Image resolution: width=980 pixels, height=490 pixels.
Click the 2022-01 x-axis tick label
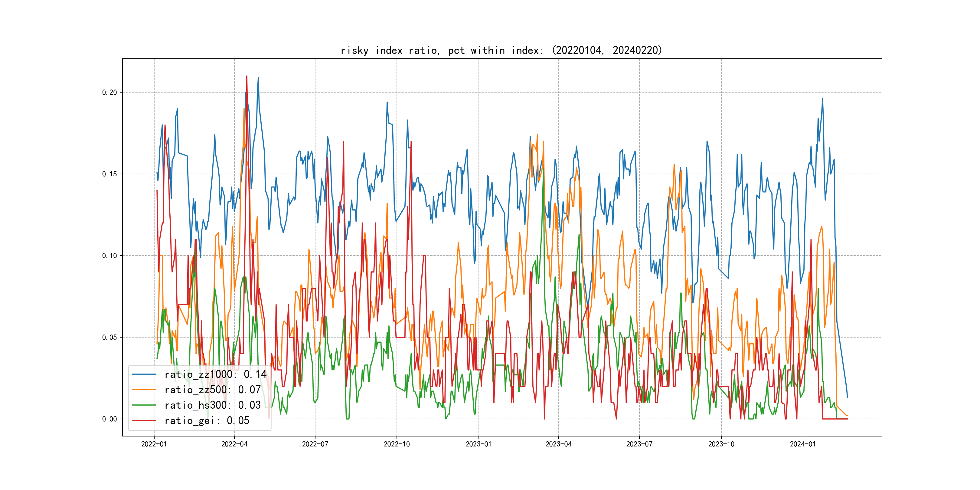[154, 444]
